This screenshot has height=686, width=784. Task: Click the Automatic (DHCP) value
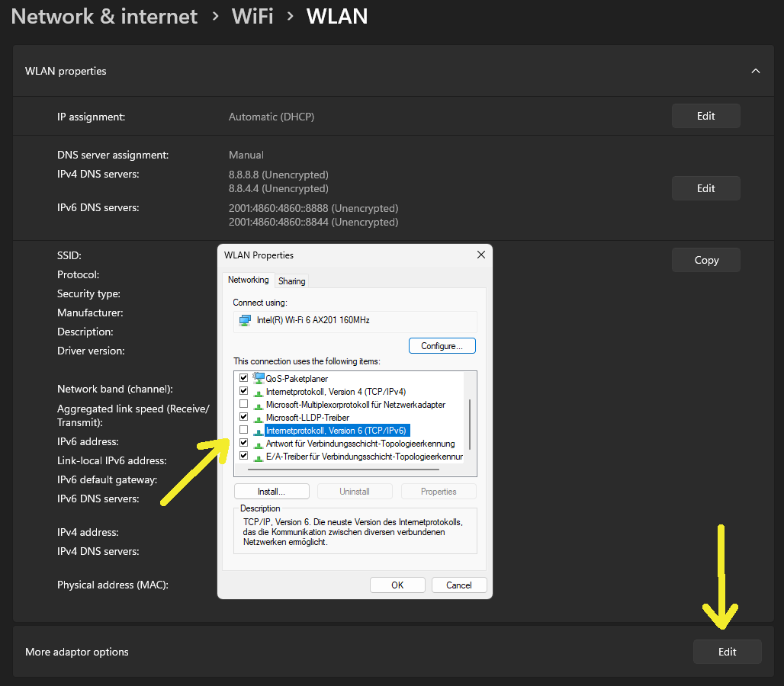coord(272,117)
